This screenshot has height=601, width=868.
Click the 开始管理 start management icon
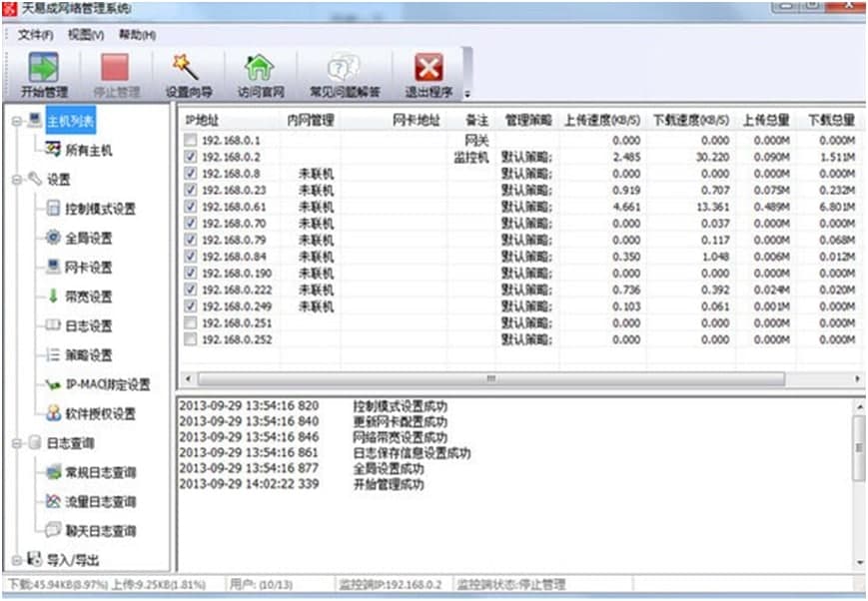[x=44, y=68]
